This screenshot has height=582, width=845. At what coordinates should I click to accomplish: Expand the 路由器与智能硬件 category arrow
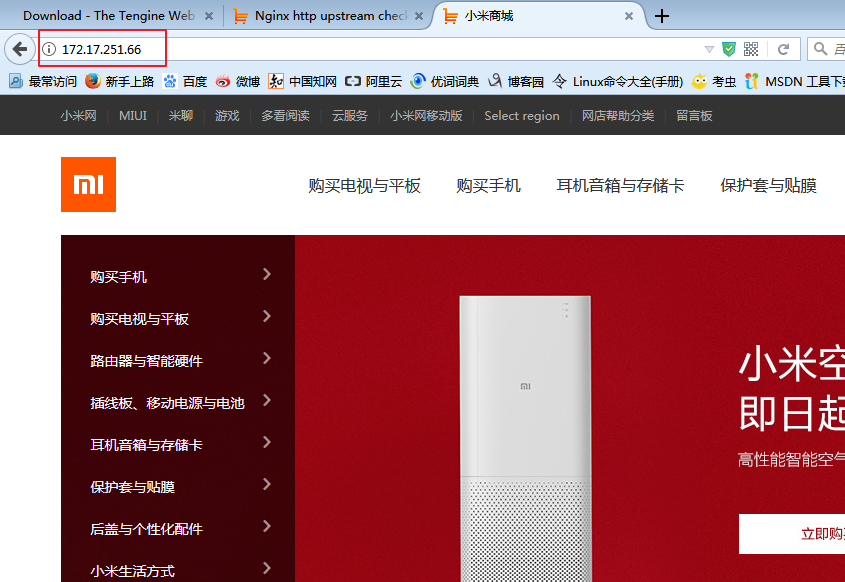268,357
